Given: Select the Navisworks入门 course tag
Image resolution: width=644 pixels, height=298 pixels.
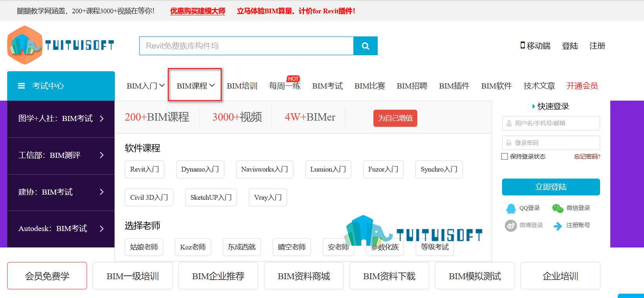Looking at the screenshot, I should coord(265,169).
